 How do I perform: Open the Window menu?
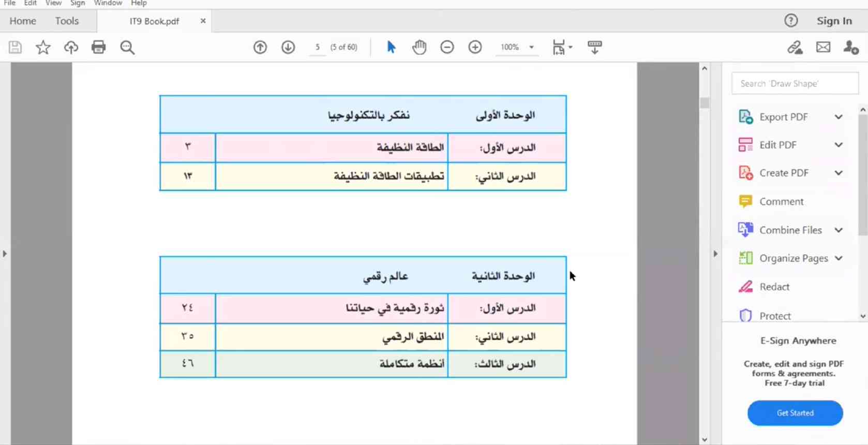[x=108, y=3]
